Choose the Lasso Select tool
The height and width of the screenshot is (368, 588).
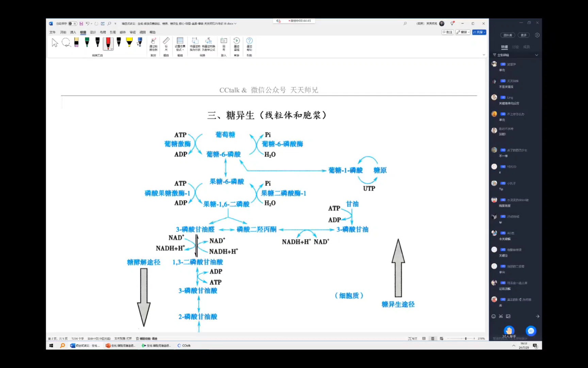[66, 43]
